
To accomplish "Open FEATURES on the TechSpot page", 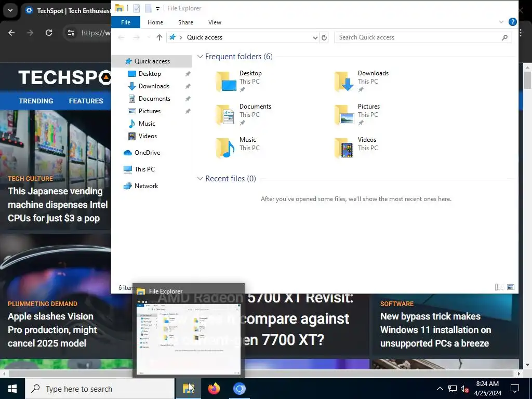I will pos(86,101).
